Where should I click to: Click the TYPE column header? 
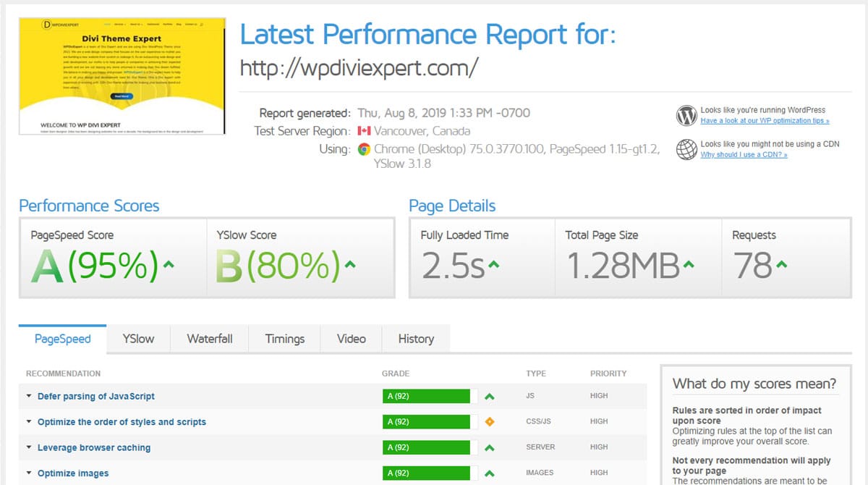[x=536, y=374]
